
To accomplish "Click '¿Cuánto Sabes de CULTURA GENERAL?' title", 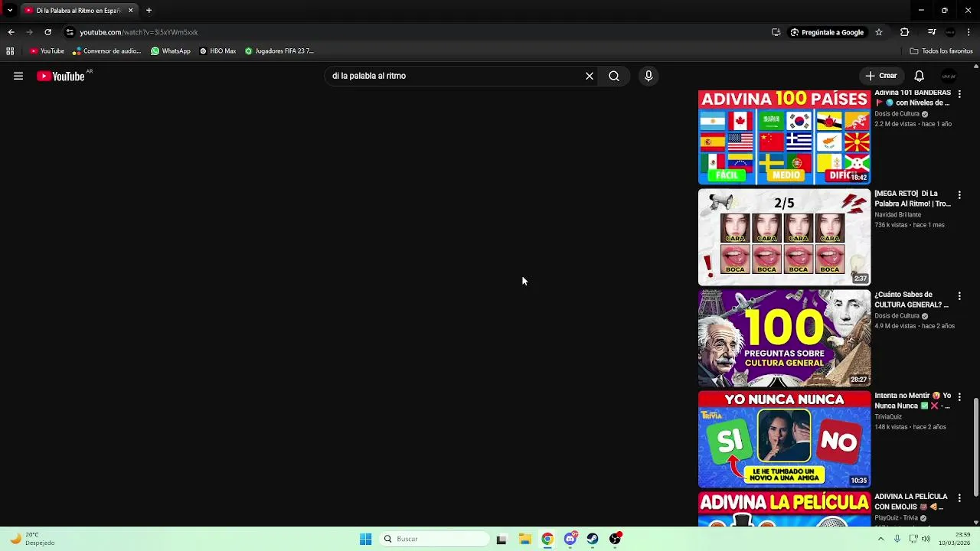I will tap(913, 299).
